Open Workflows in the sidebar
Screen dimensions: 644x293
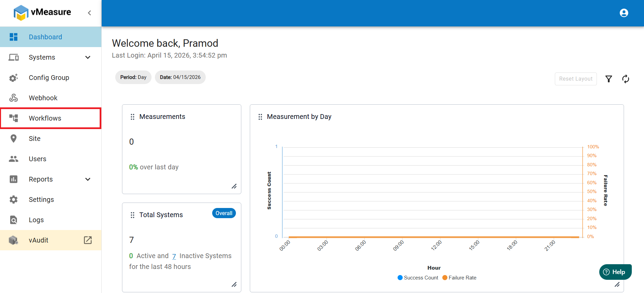point(51,118)
